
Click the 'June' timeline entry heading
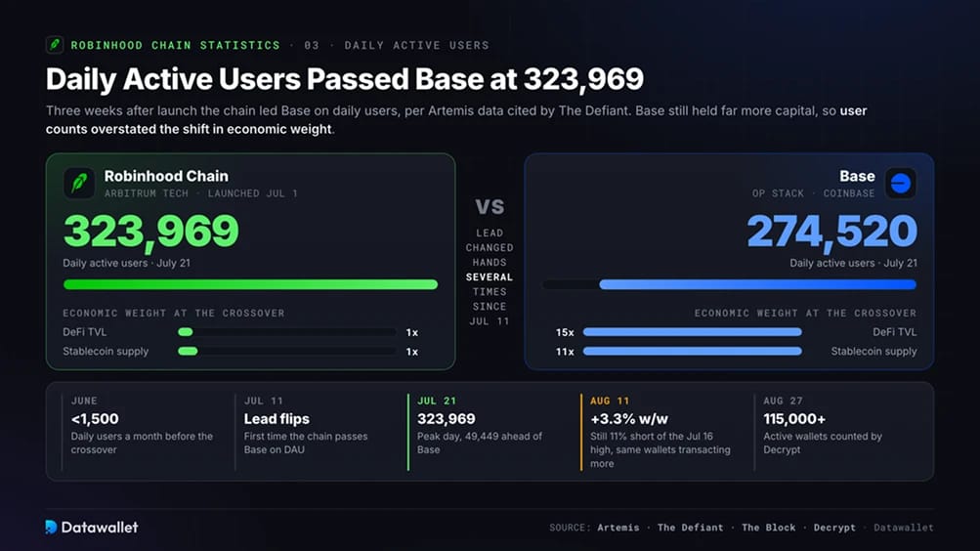[x=84, y=401]
